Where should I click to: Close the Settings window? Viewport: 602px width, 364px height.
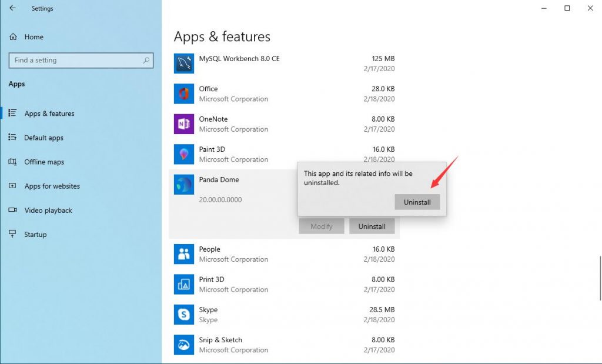point(590,8)
